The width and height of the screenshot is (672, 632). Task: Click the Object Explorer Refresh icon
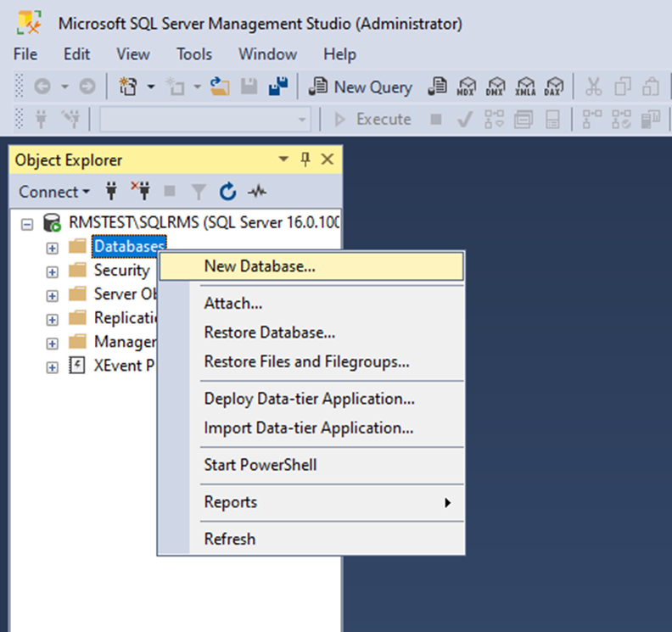pos(227,191)
